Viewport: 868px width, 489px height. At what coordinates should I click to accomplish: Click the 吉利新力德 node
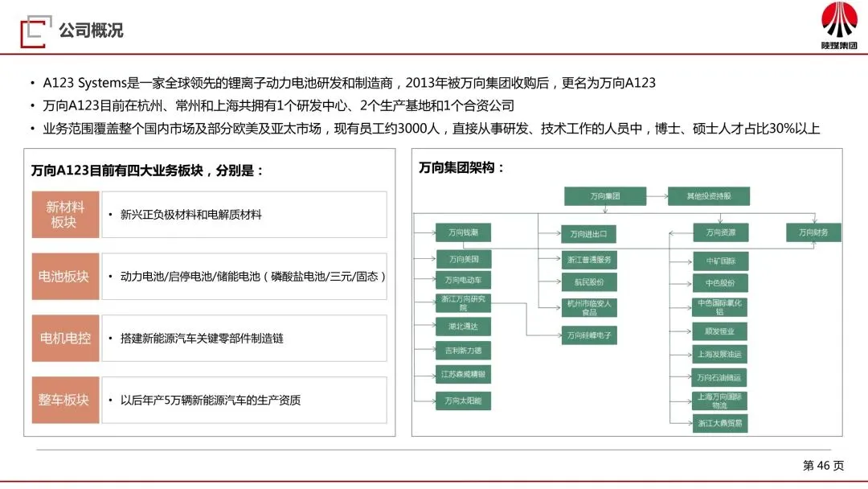(464, 351)
